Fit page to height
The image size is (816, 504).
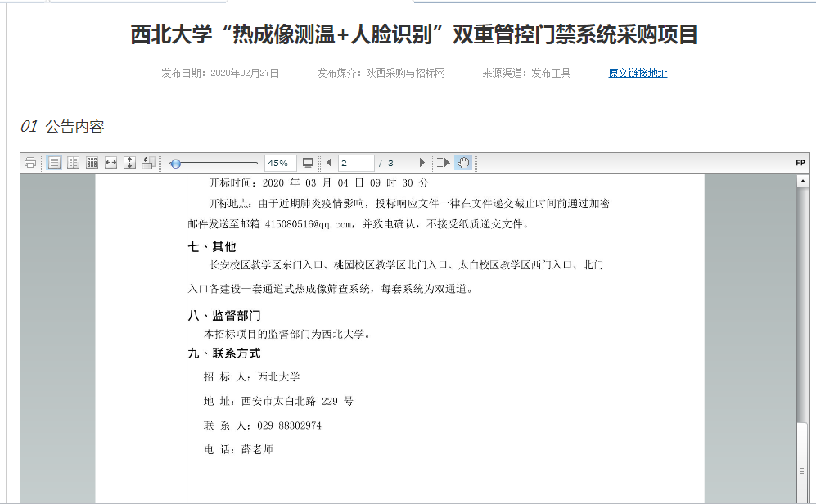point(129,163)
